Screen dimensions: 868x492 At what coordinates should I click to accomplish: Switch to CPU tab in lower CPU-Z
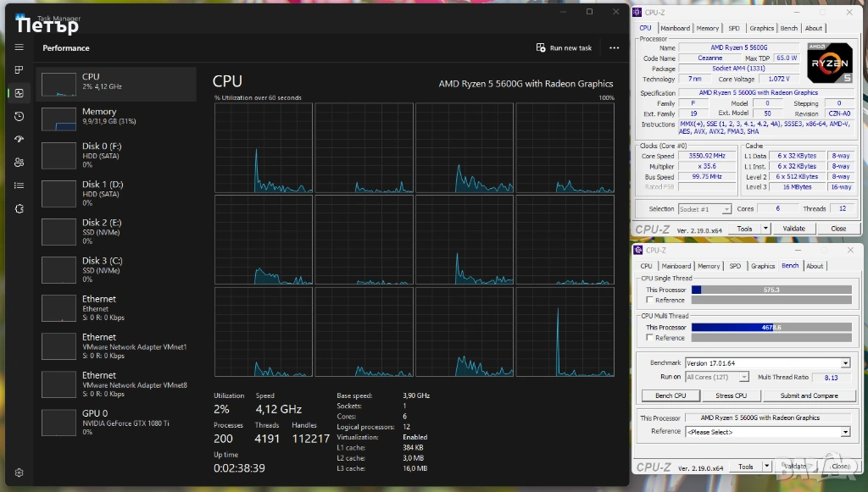[646, 266]
